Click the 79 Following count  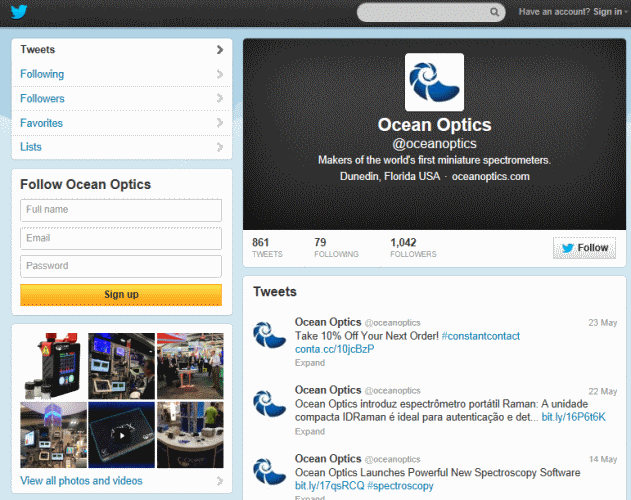click(336, 248)
